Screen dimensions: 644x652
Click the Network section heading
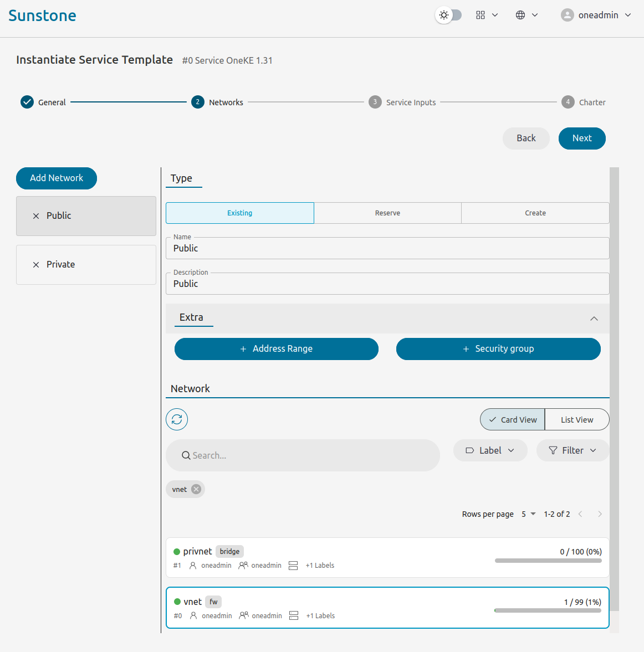[x=190, y=389]
